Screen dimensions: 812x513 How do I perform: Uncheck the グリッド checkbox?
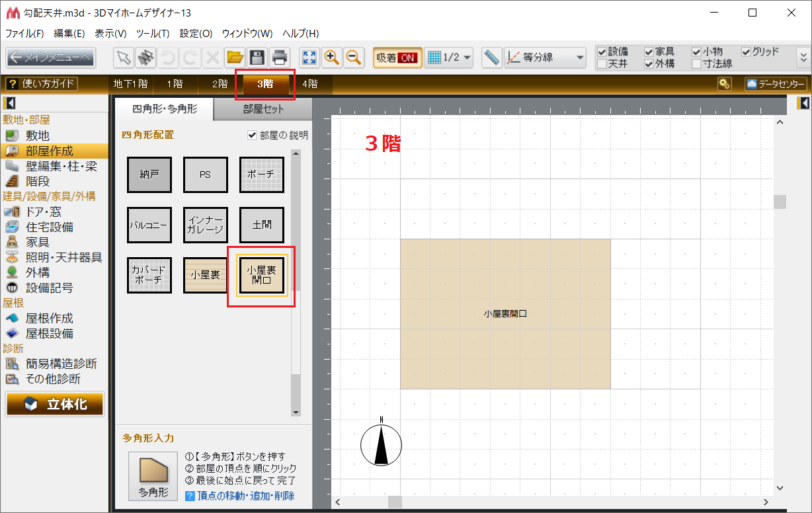click(x=746, y=52)
